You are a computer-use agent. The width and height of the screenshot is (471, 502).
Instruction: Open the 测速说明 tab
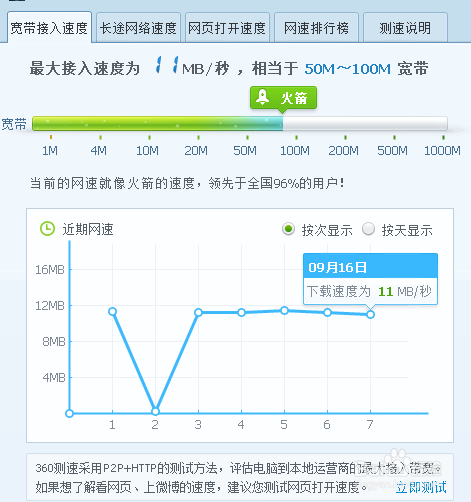[405, 28]
